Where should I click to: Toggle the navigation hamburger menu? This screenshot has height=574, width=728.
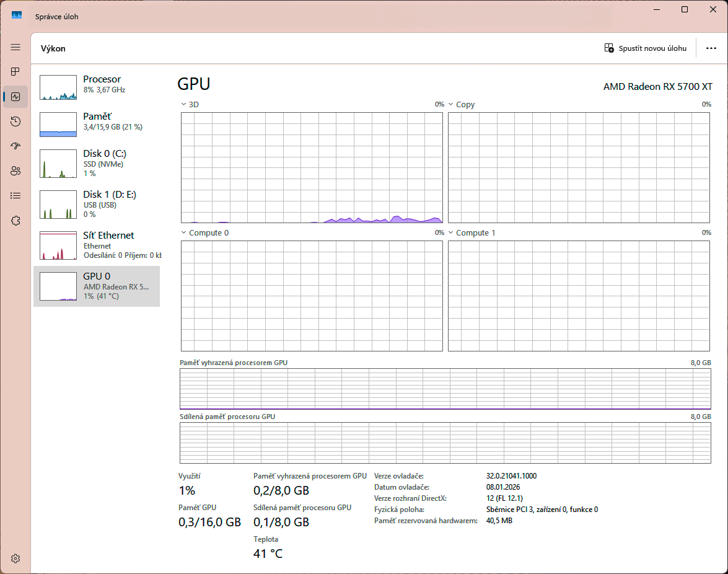click(x=15, y=46)
